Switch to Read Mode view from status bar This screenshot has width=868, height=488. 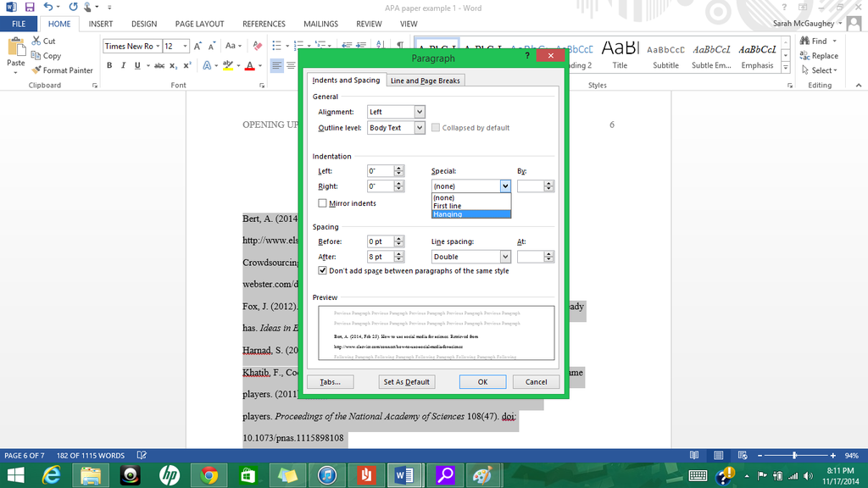point(694,455)
